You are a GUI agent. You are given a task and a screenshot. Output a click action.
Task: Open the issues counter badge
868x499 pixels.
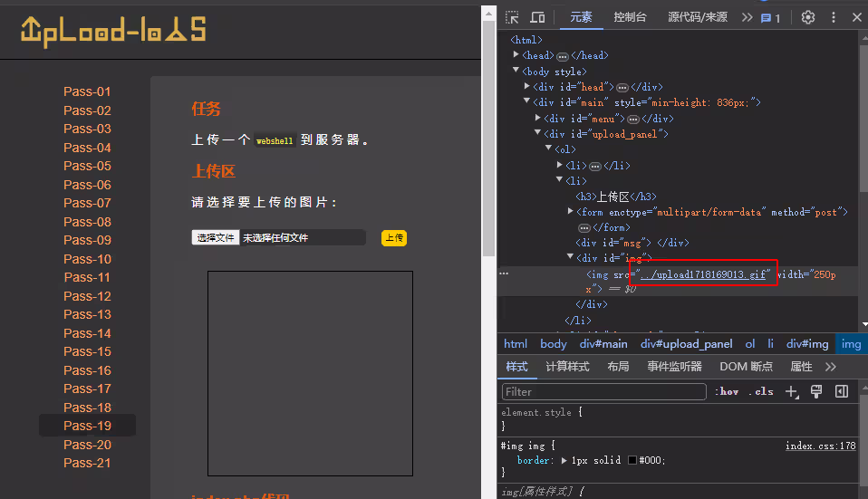coord(770,18)
